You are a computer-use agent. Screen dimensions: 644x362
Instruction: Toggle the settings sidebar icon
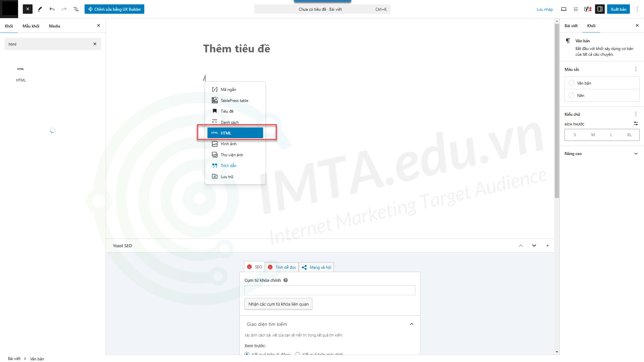[x=600, y=9]
